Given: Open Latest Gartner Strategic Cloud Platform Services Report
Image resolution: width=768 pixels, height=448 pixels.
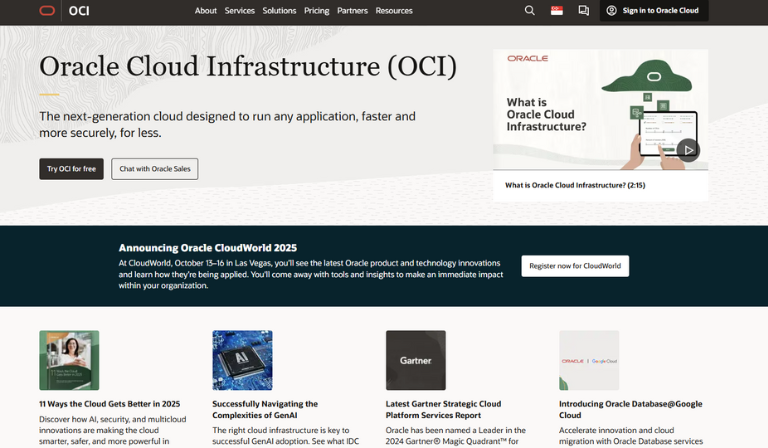Looking at the screenshot, I should (443, 409).
